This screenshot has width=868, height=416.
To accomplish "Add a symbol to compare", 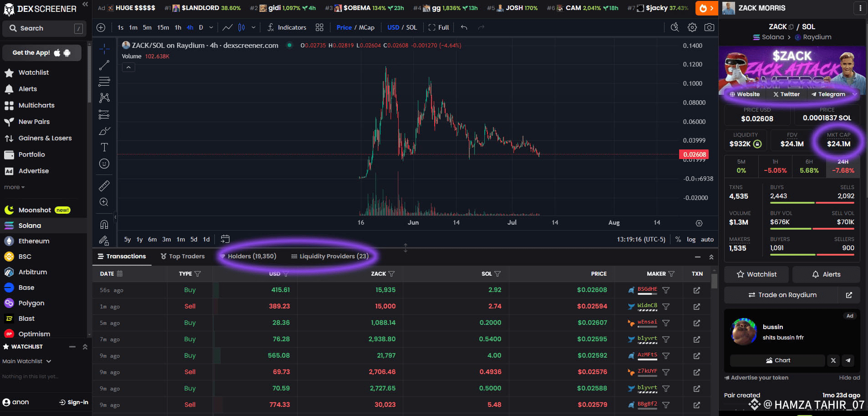I will pos(101,27).
